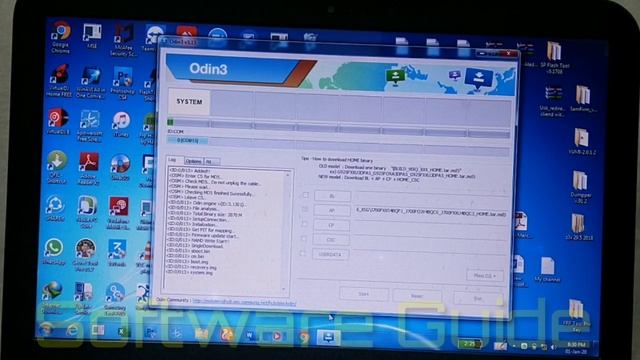640x360 pixels.
Task: Click the battery indicator on taskbar
Action: 469,344
